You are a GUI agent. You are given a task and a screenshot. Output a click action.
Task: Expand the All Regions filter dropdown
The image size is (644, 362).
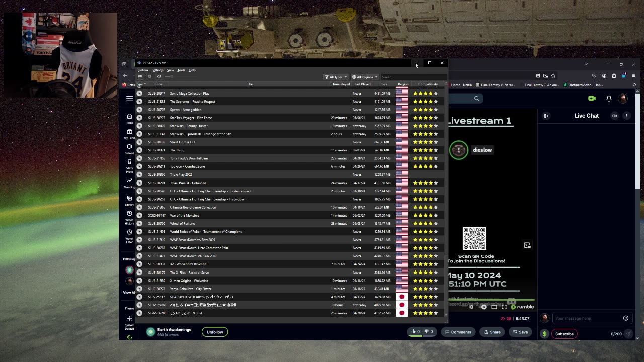(365, 77)
